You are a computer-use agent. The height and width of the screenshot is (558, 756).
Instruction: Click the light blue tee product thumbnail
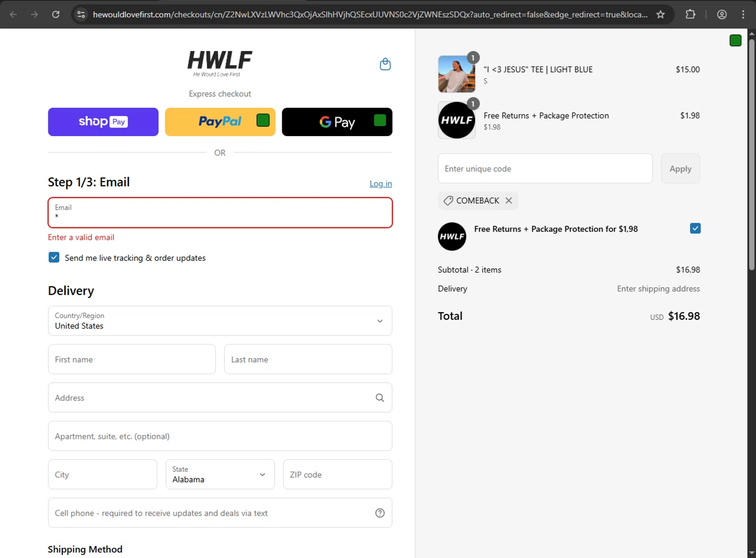[457, 74]
